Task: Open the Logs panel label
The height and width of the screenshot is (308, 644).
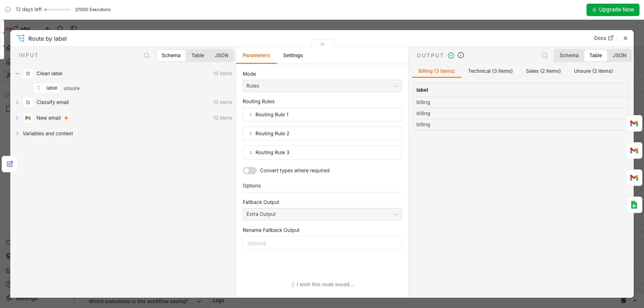Action: coord(218,301)
